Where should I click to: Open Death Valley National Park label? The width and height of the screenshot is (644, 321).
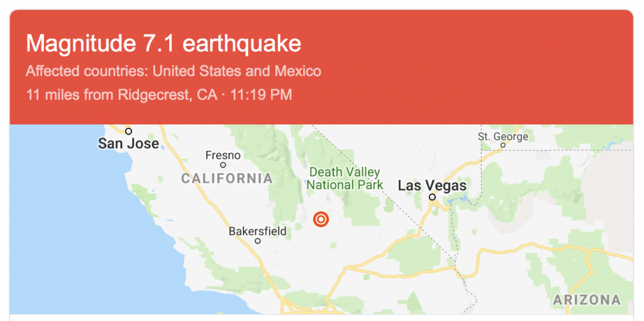(x=344, y=178)
